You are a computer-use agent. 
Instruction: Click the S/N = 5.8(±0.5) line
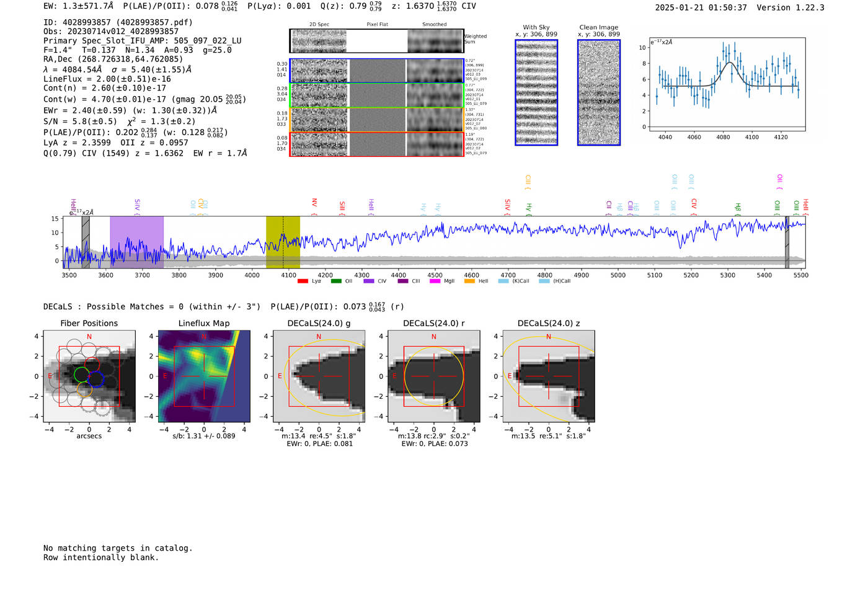[119, 122]
